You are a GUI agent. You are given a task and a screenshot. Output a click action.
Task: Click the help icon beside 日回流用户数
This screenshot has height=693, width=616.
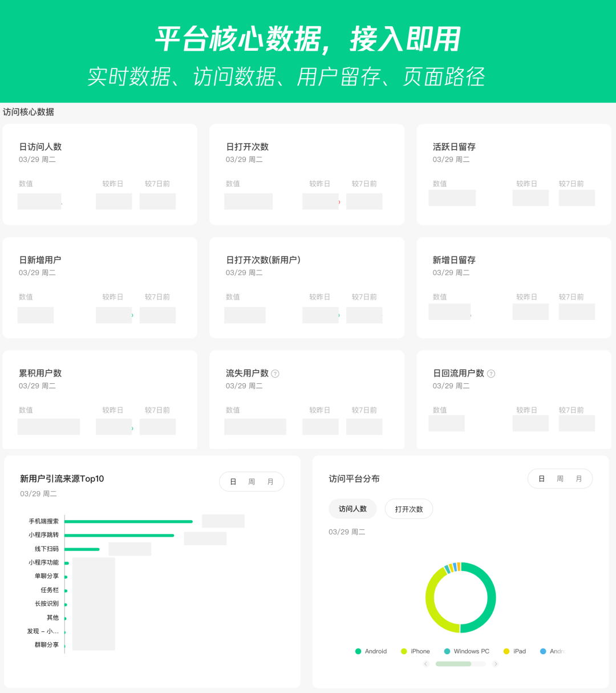pos(491,374)
